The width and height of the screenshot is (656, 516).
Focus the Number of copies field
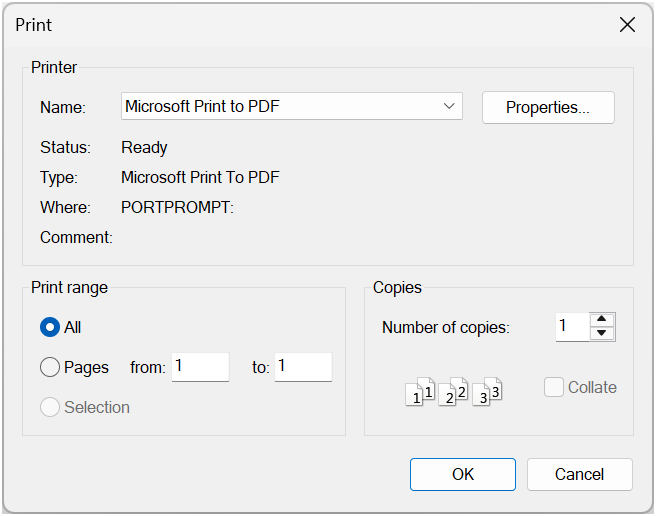pyautogui.click(x=571, y=327)
